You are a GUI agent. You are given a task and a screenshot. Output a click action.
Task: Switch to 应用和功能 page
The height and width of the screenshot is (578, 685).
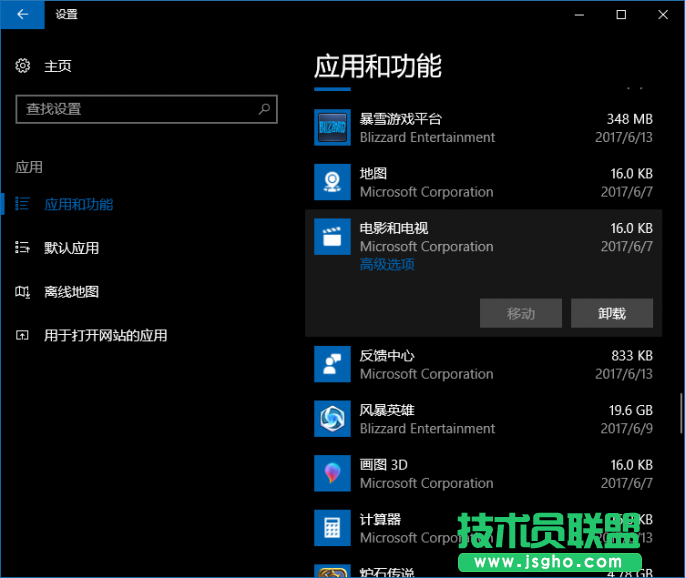(79, 204)
